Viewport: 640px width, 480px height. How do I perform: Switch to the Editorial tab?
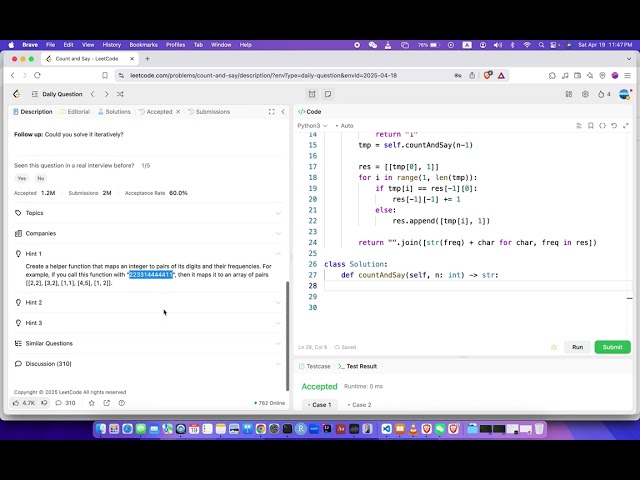(75, 111)
